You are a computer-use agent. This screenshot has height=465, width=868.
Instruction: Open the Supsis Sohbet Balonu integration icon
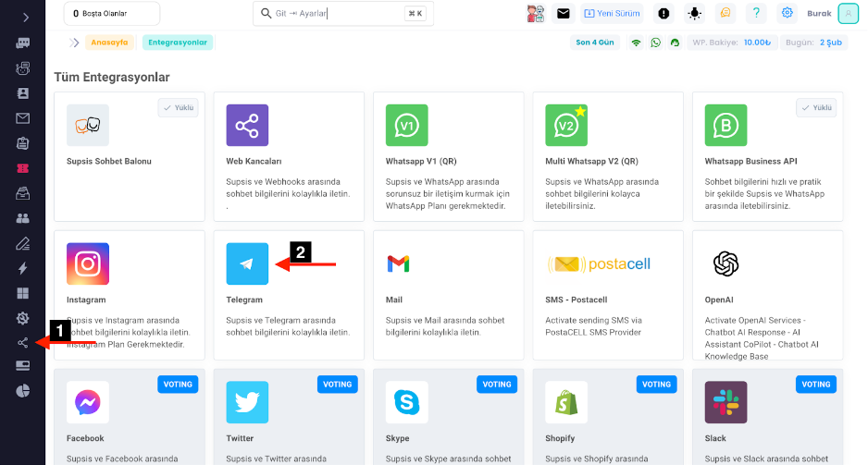(x=88, y=125)
